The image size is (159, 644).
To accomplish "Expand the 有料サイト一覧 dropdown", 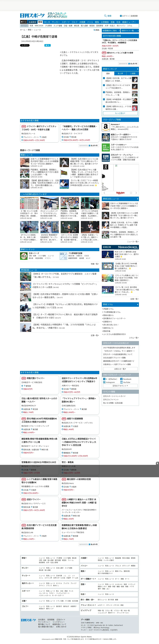I will click(130, 30).
